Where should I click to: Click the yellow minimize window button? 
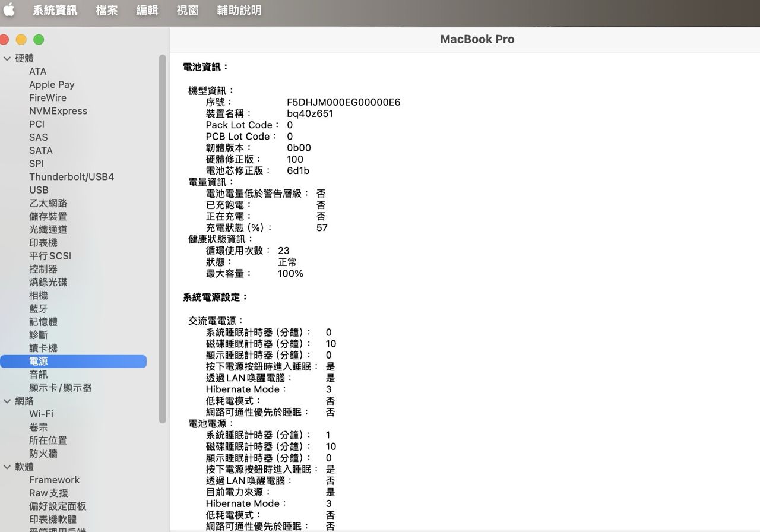point(21,40)
